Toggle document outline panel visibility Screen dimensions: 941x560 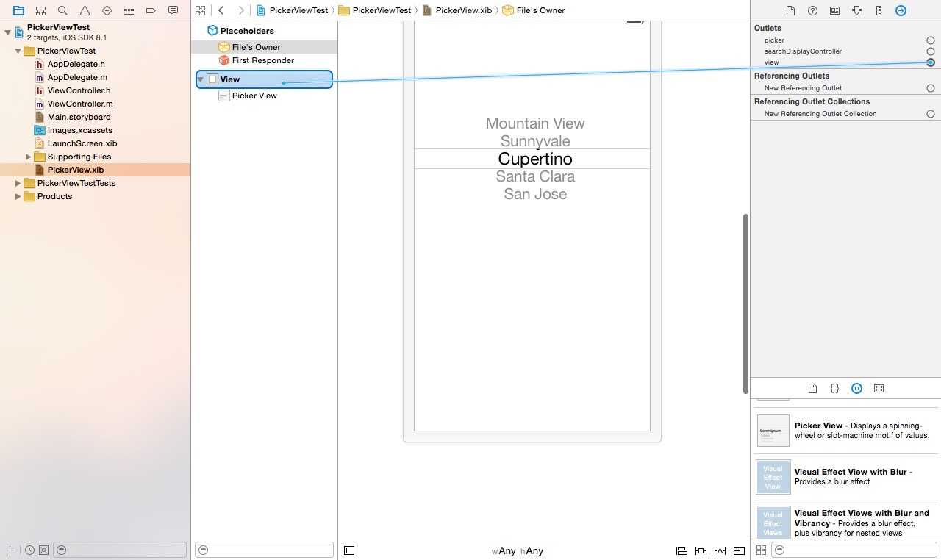point(349,550)
